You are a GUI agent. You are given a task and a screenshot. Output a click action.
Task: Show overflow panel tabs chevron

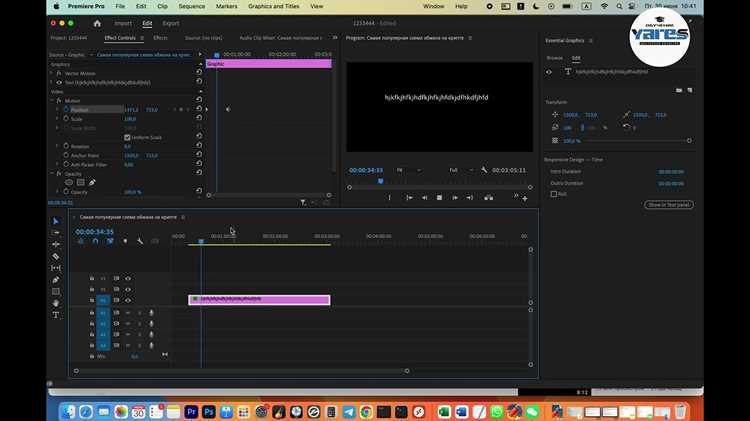[x=335, y=38]
